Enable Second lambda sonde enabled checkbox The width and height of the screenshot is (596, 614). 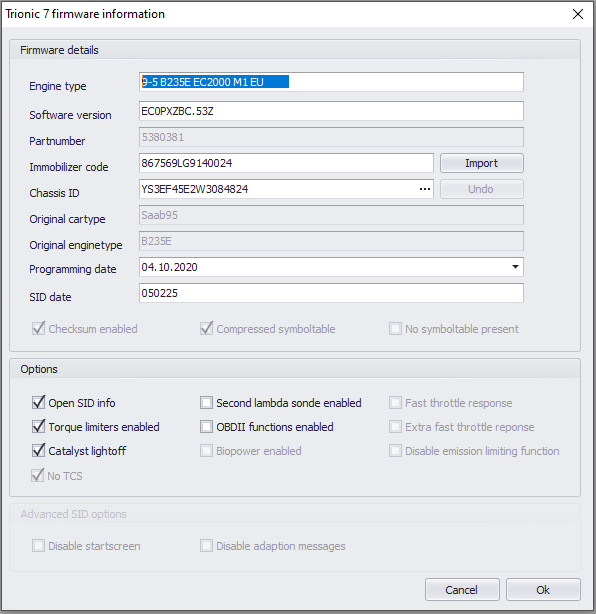pos(206,403)
